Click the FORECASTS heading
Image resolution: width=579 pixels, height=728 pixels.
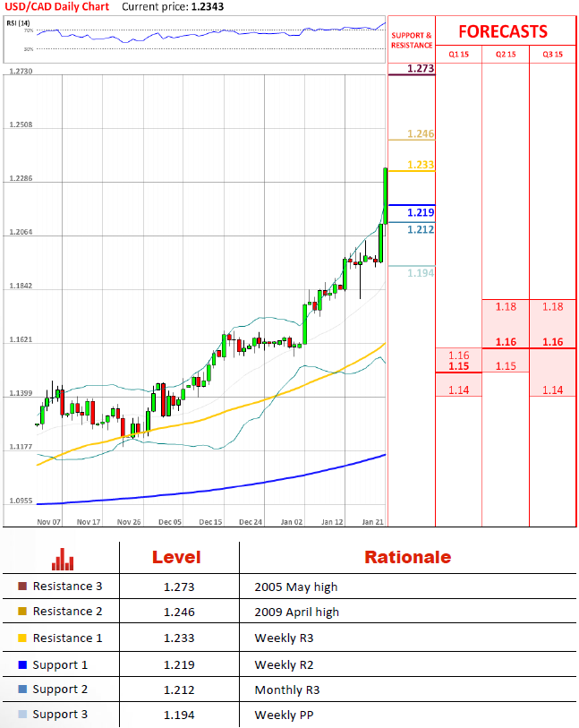503,31
